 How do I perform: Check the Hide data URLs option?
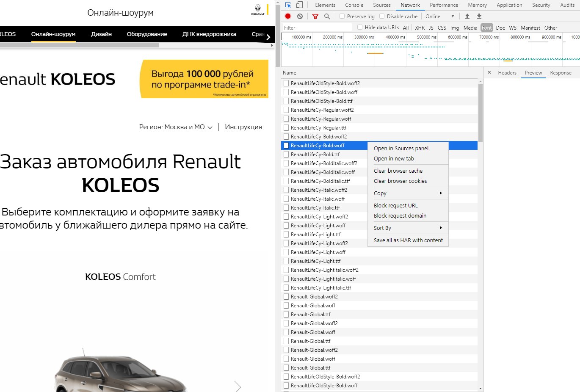click(360, 28)
